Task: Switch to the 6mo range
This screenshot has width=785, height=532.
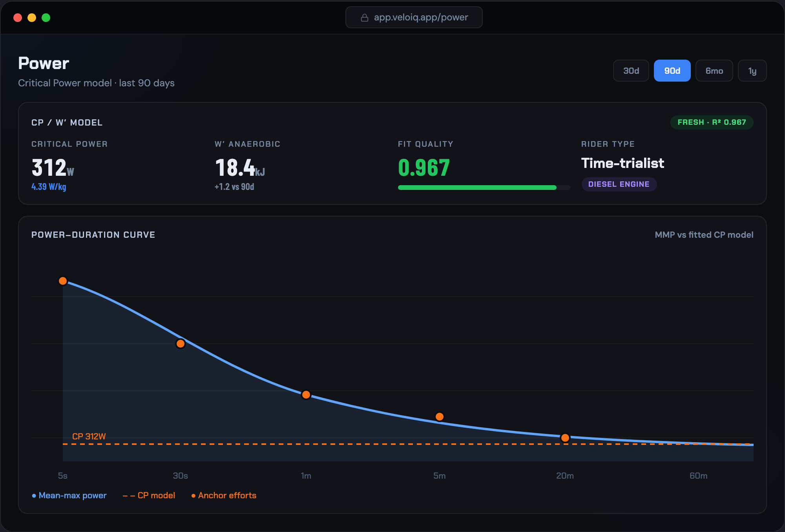Action: 714,71
